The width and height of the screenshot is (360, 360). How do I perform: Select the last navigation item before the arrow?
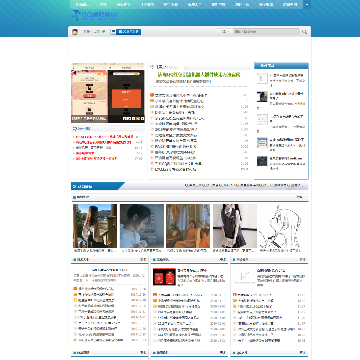pos(290,4)
